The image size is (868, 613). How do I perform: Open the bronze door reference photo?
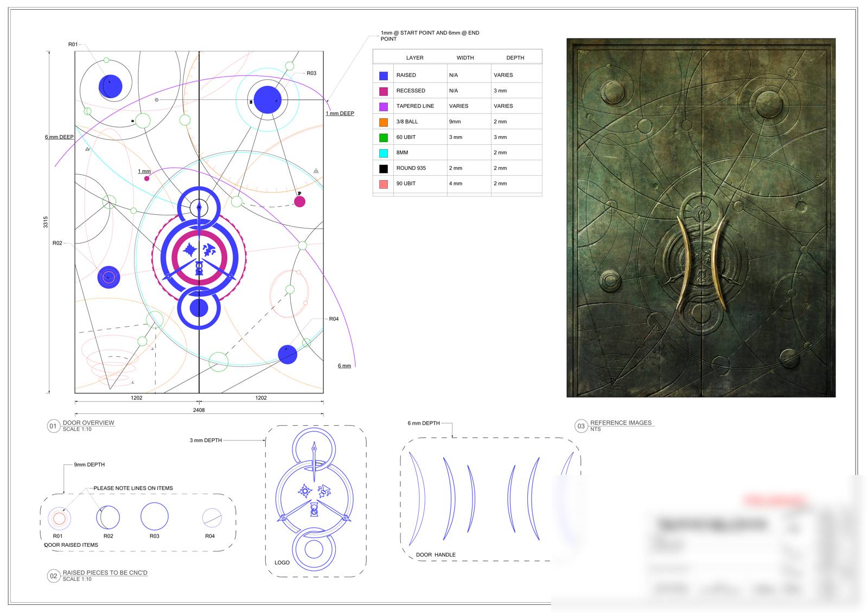tap(701, 218)
